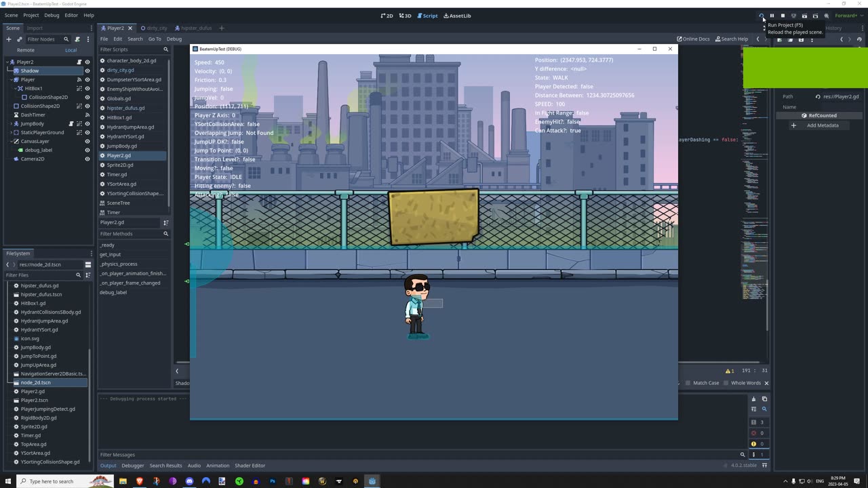Open Online Docs
Viewport: 868px width, 488px height.
point(693,39)
